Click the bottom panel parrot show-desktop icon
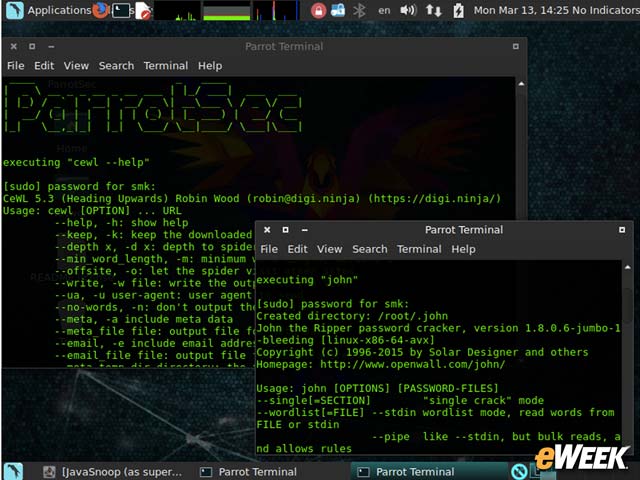 tap(13, 471)
